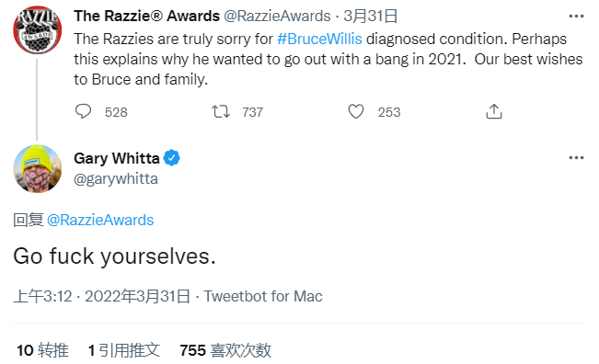Viewport: 599px width, 364px height.
Task: View the 1 引用推文 quote tweets
Action: [124, 350]
